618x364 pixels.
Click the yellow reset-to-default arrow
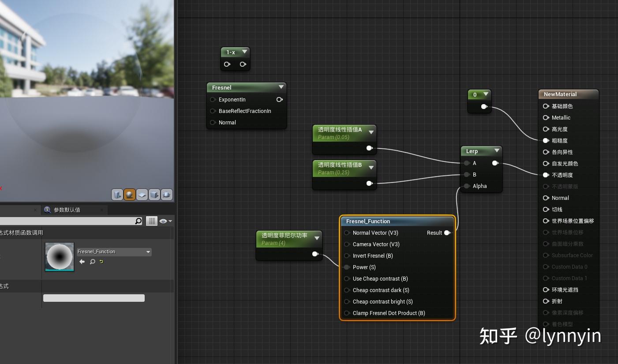click(x=101, y=262)
